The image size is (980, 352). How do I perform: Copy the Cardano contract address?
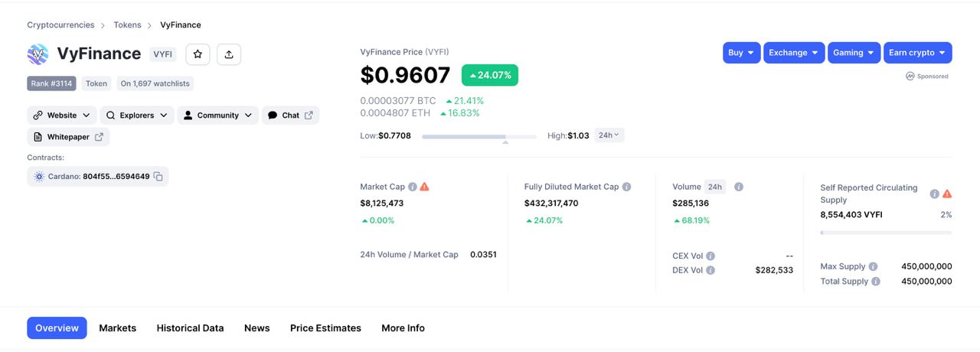click(158, 177)
